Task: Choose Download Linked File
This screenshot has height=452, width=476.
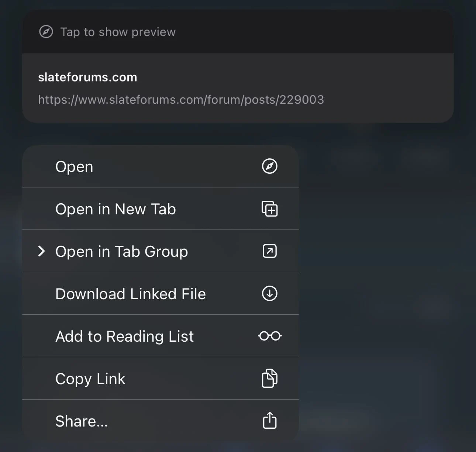Action: (161, 294)
